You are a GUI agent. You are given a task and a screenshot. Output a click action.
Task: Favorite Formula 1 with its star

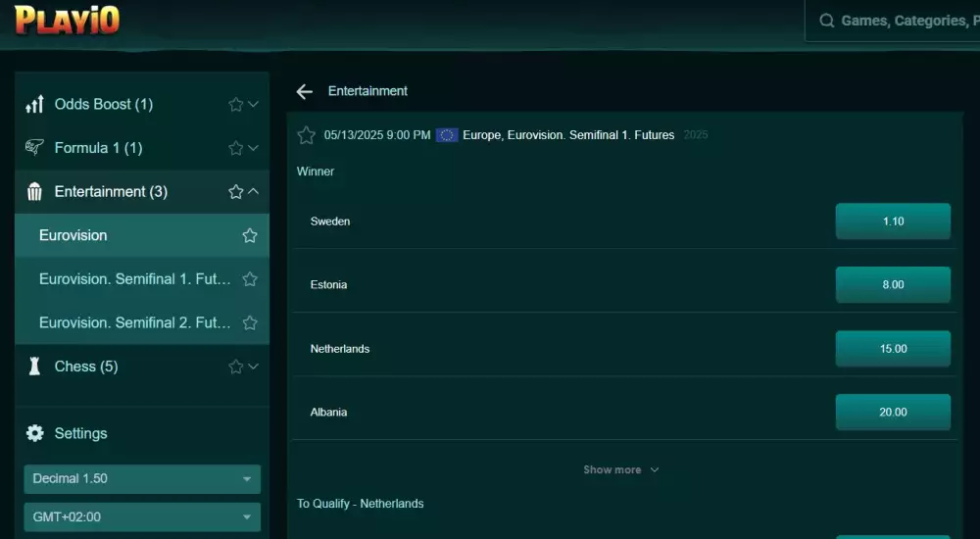click(235, 148)
